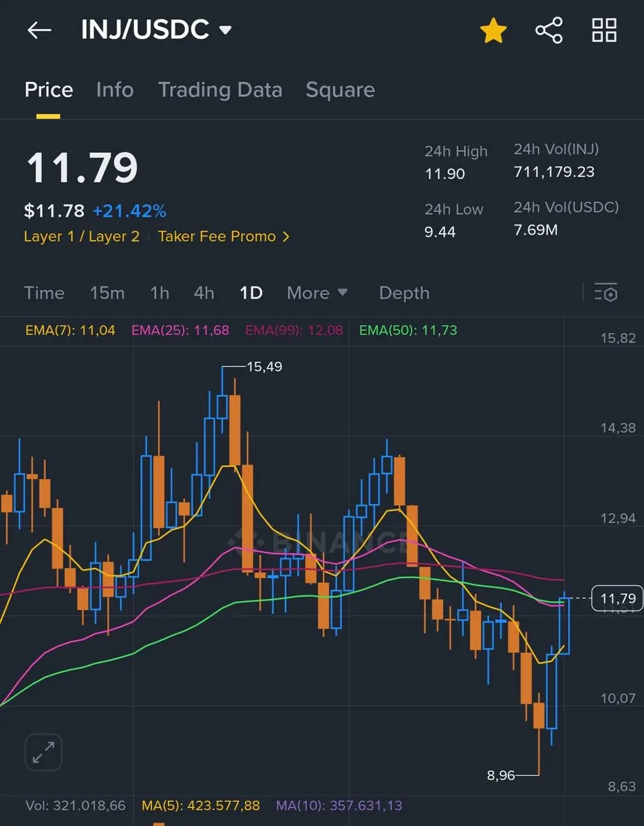The height and width of the screenshot is (826, 644).
Task: Tap the large 11.79 price
Action: coord(82,167)
